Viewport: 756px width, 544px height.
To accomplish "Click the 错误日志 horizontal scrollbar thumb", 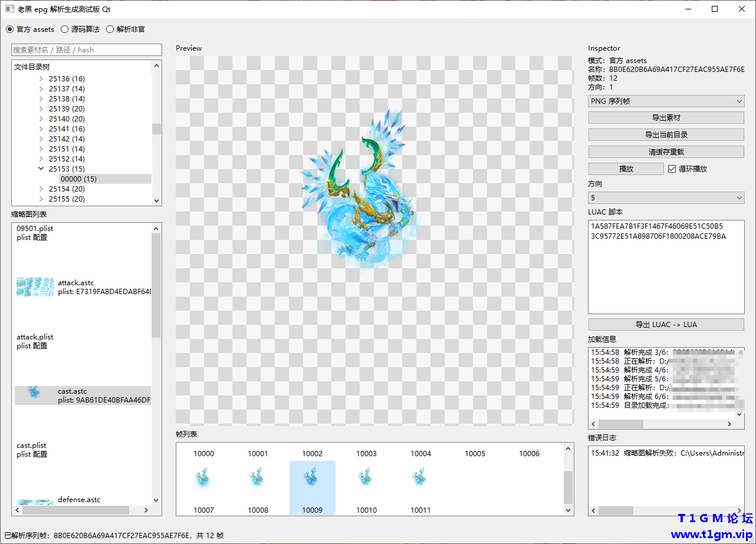I will pyautogui.click(x=616, y=510).
